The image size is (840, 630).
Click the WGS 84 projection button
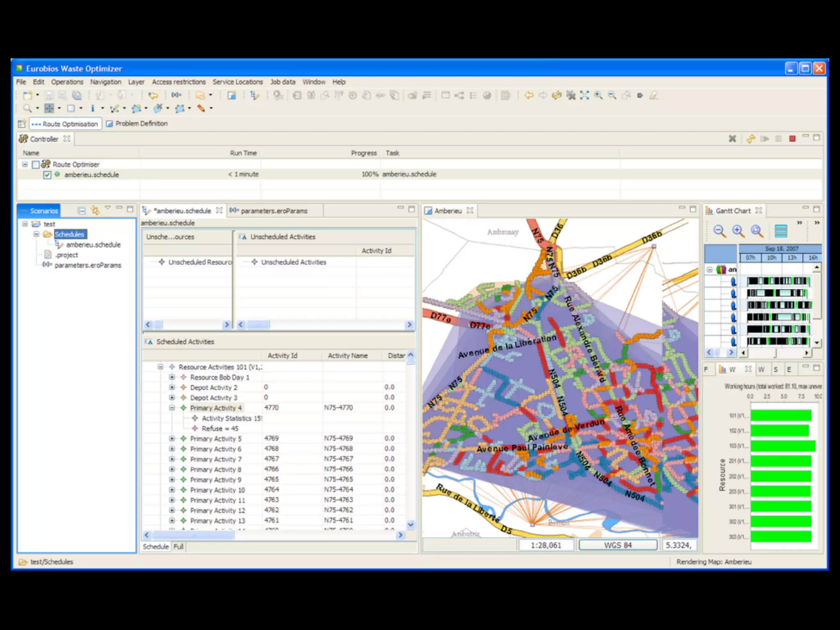(618, 545)
